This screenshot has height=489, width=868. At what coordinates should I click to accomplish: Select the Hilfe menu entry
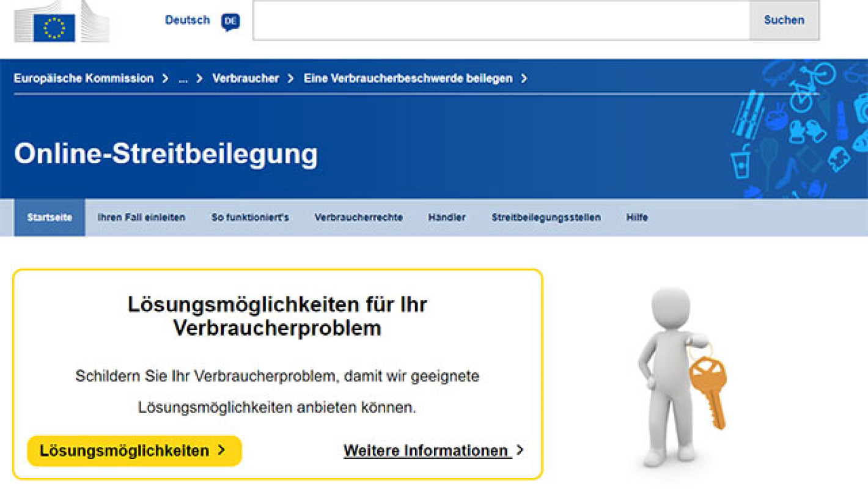[x=638, y=217]
